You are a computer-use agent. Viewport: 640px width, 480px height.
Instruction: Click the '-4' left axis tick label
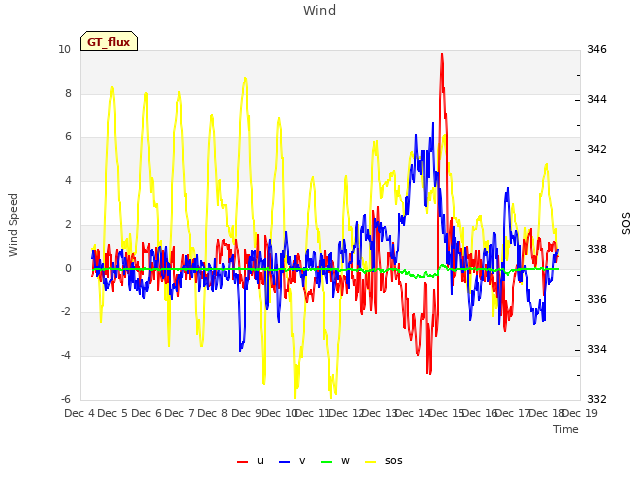coord(66,356)
